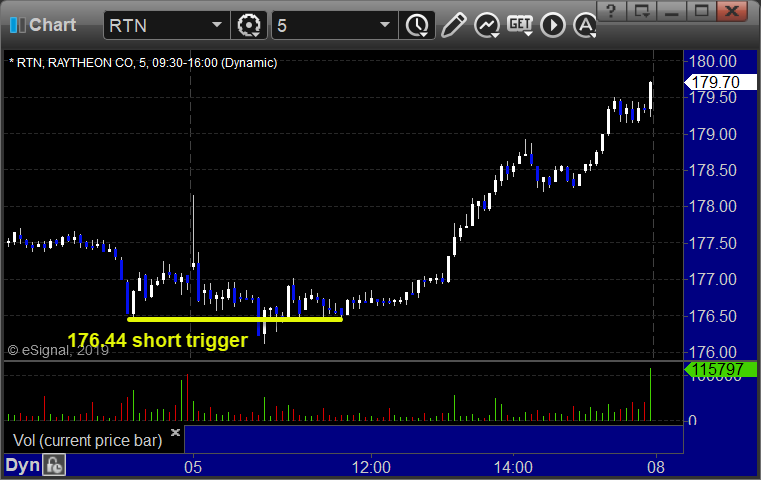The width and height of the screenshot is (761, 480).
Task: Click the pop-out window menu button
Action: [642, 11]
